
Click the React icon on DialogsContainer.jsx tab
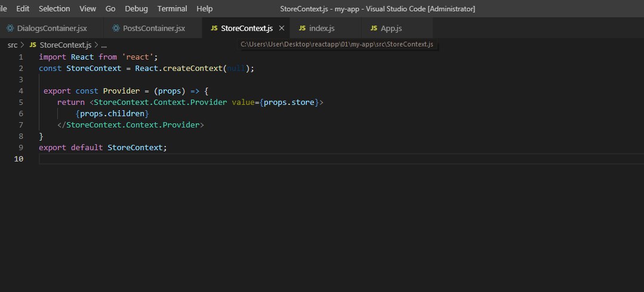(10, 29)
